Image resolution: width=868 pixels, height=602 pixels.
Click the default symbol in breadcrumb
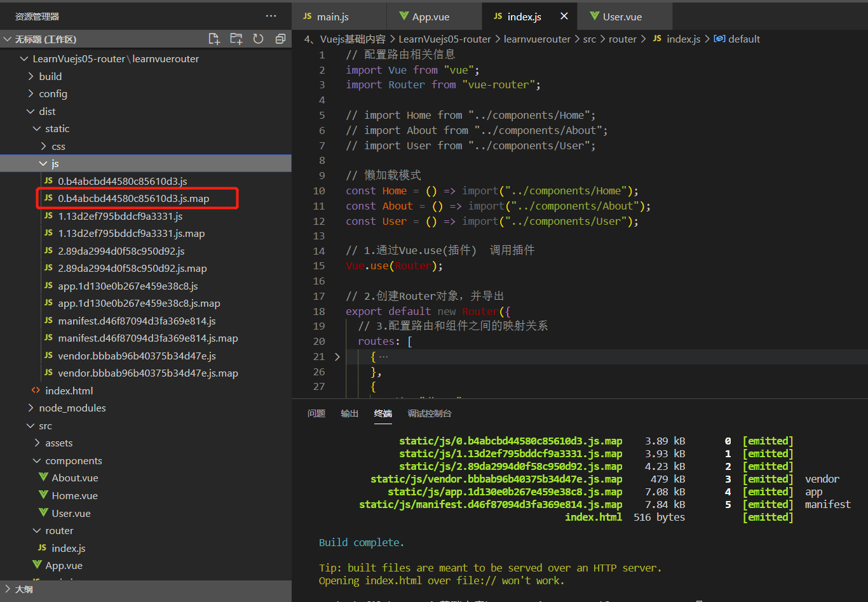tap(743, 39)
